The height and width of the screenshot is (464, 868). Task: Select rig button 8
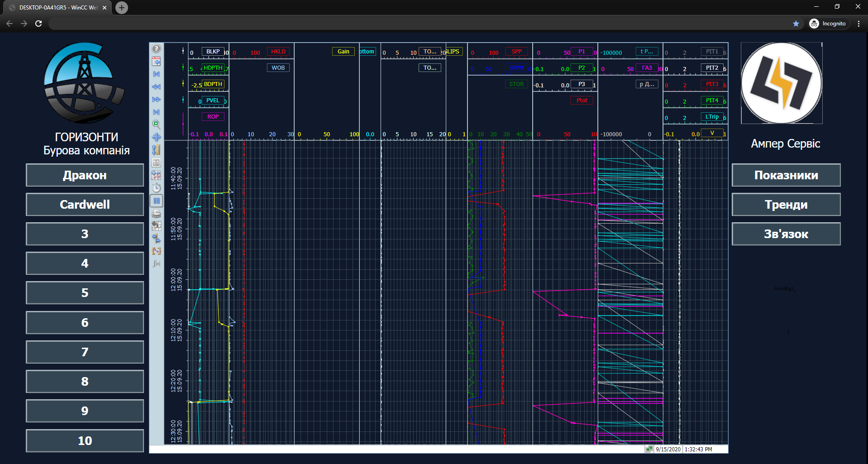[85, 382]
